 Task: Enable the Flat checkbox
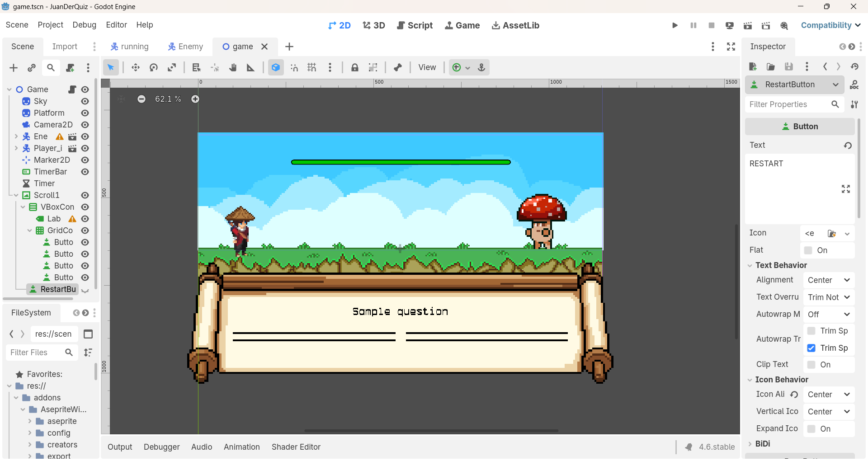coord(808,250)
